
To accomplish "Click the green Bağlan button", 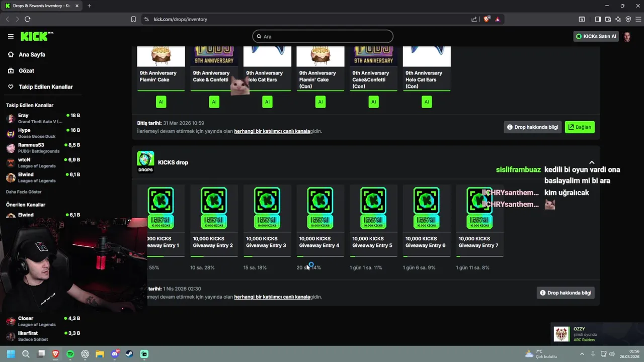I will pyautogui.click(x=580, y=127).
